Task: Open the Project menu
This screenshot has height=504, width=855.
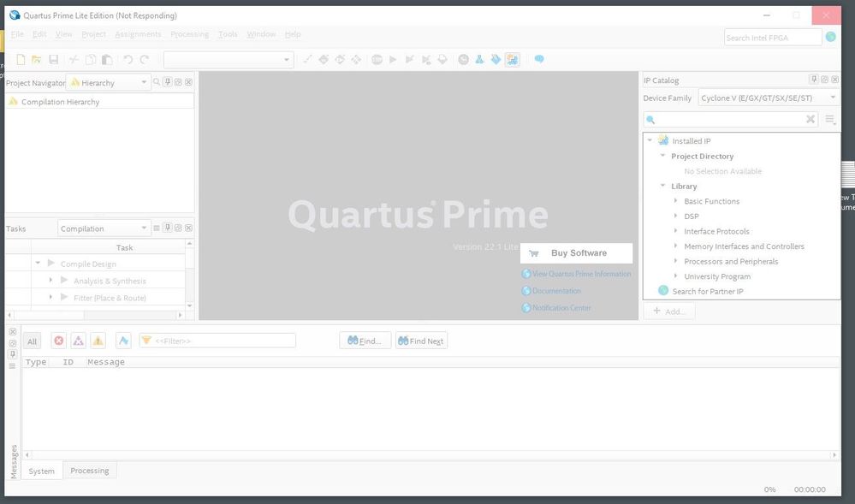Action: 94,34
